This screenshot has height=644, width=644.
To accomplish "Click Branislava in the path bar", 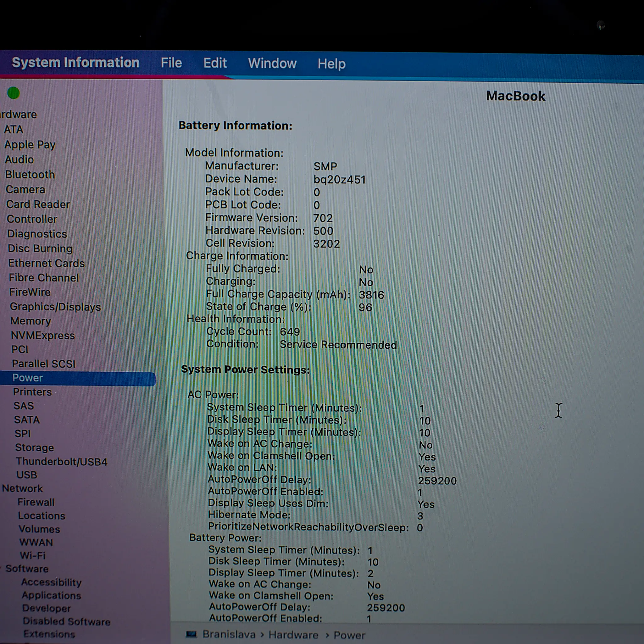I will (x=229, y=634).
